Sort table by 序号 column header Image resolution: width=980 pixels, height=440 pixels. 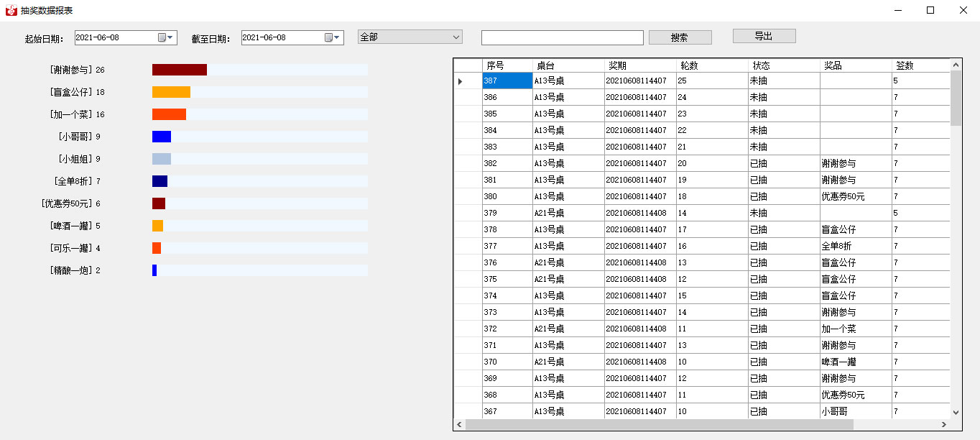pos(507,65)
